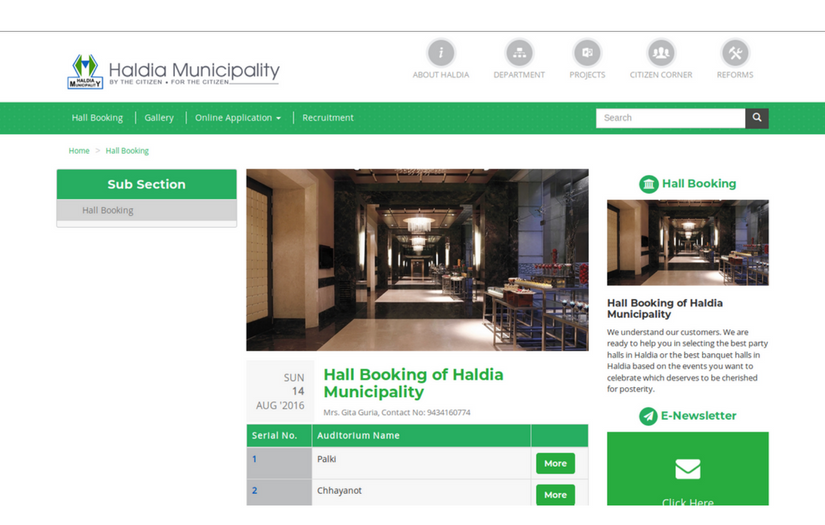The width and height of the screenshot is (825, 525).
Task: Click the More button for Chhayanot
Action: (556, 495)
